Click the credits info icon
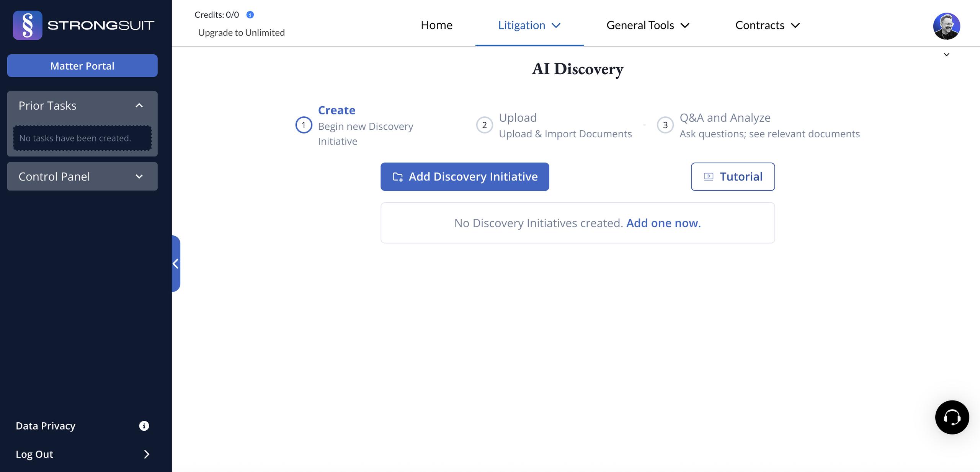Image resolution: width=980 pixels, height=472 pixels. coord(250,15)
